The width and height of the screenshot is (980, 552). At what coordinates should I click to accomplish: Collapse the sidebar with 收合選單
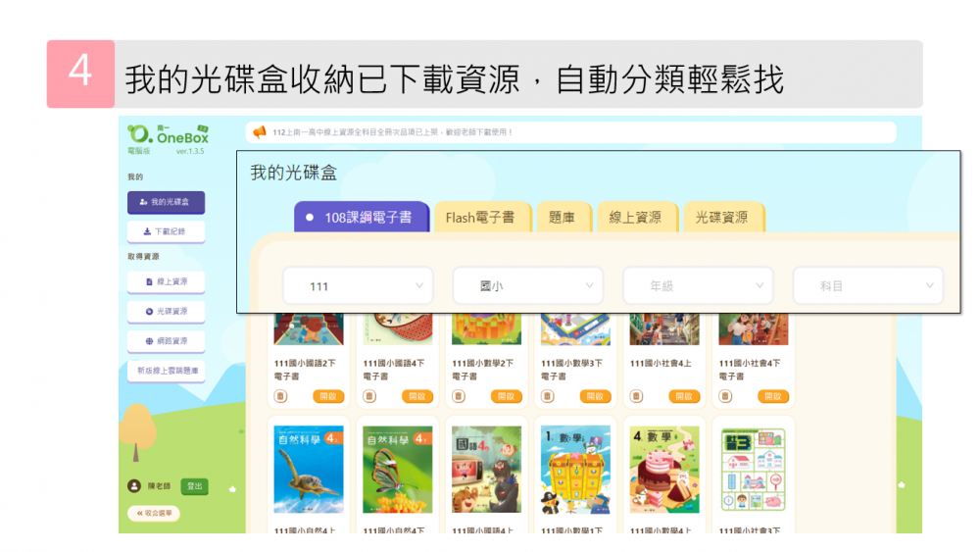click(154, 513)
